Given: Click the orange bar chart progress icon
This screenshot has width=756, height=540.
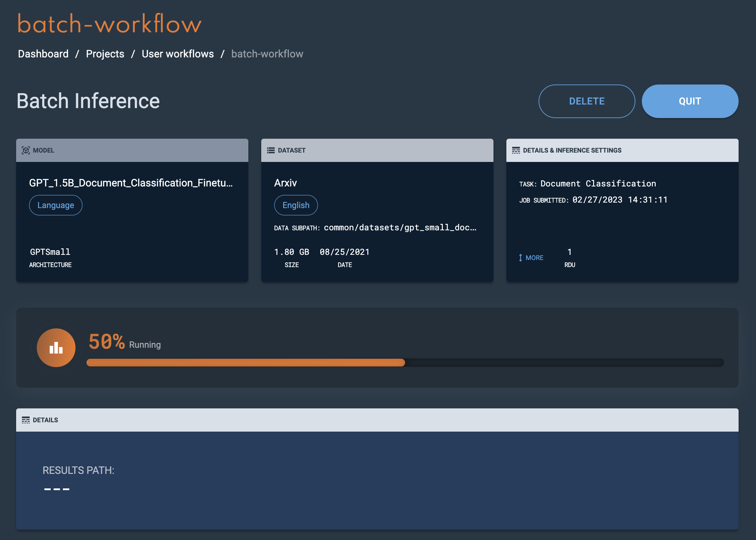Looking at the screenshot, I should click(56, 347).
